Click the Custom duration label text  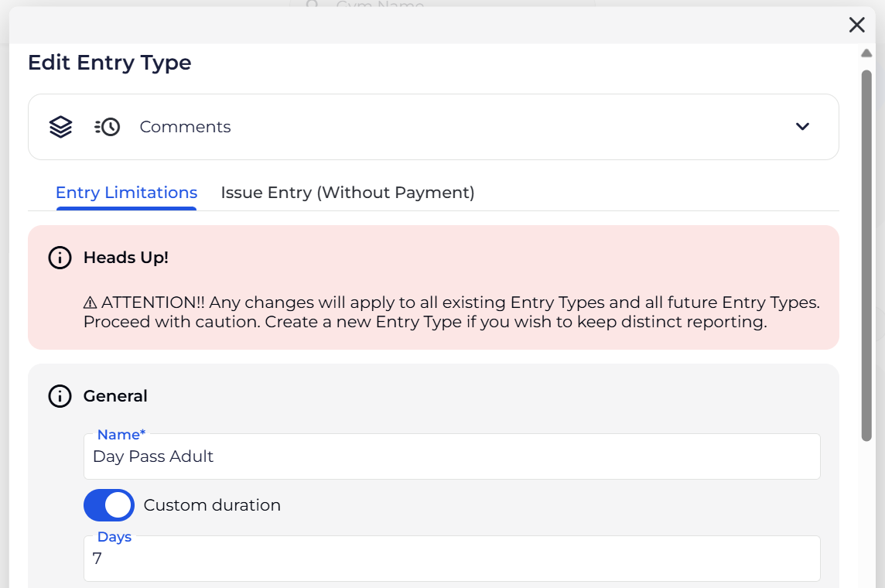tap(212, 505)
